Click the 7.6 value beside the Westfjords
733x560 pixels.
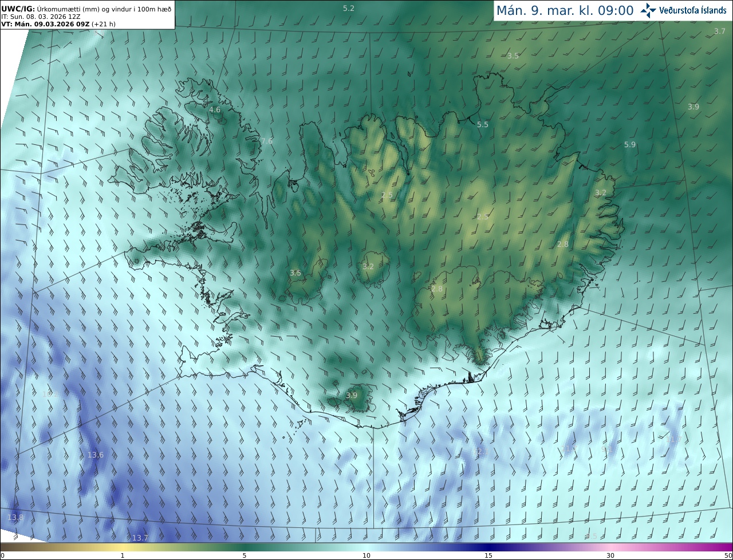click(267, 141)
